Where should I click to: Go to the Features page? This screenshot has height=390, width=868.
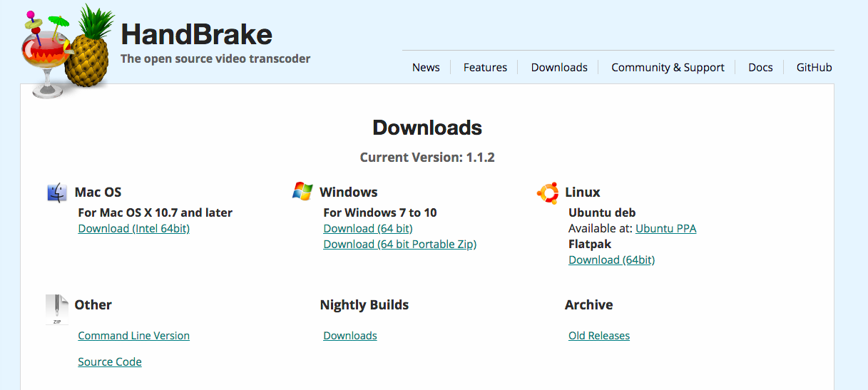point(485,68)
